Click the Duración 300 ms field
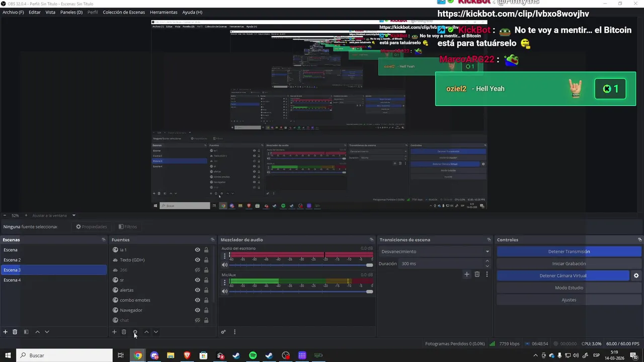 coord(441,263)
